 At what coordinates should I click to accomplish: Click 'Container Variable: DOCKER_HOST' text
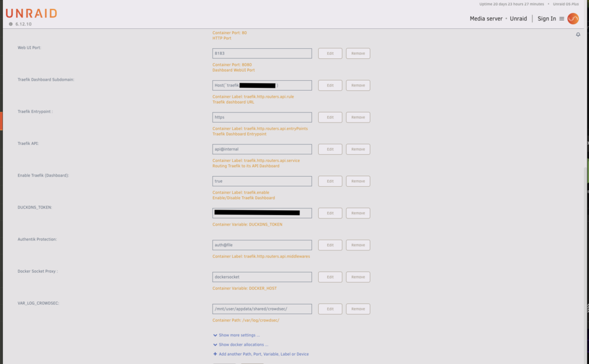point(244,288)
